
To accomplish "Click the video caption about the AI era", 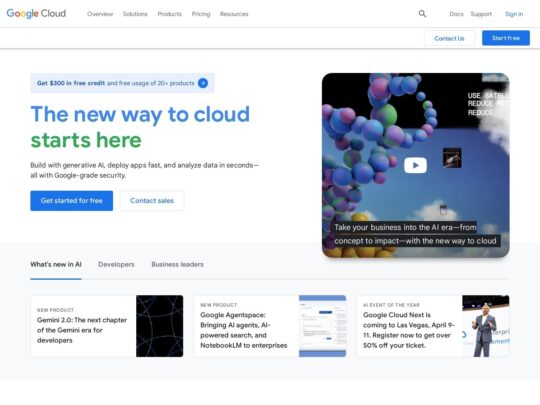I will pos(415,234).
